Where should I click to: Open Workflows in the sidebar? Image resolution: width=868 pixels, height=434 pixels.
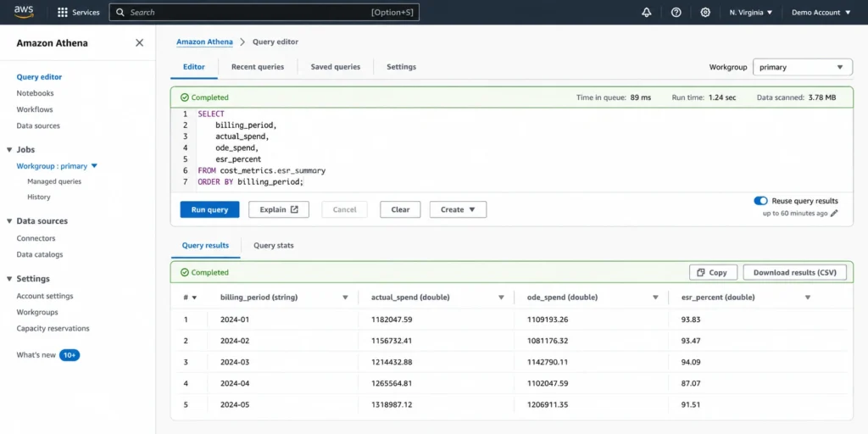click(x=34, y=109)
